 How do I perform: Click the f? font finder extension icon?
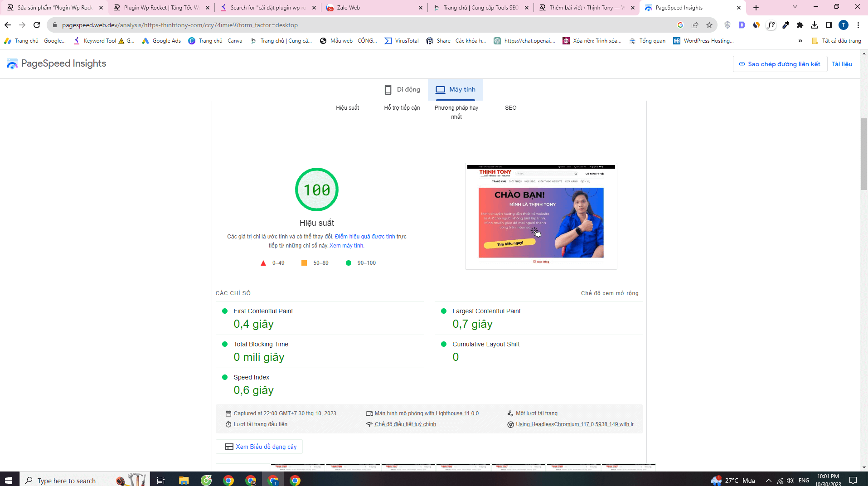coord(771,25)
